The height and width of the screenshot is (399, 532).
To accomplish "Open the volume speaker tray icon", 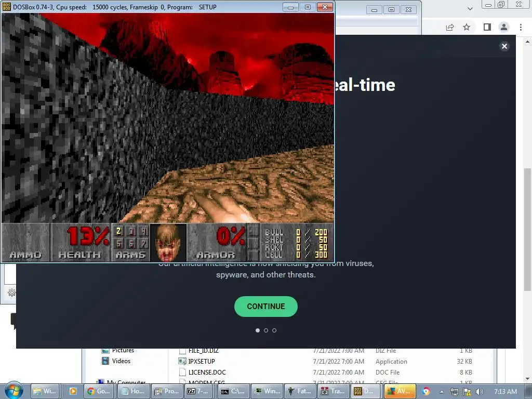I will pos(479,392).
